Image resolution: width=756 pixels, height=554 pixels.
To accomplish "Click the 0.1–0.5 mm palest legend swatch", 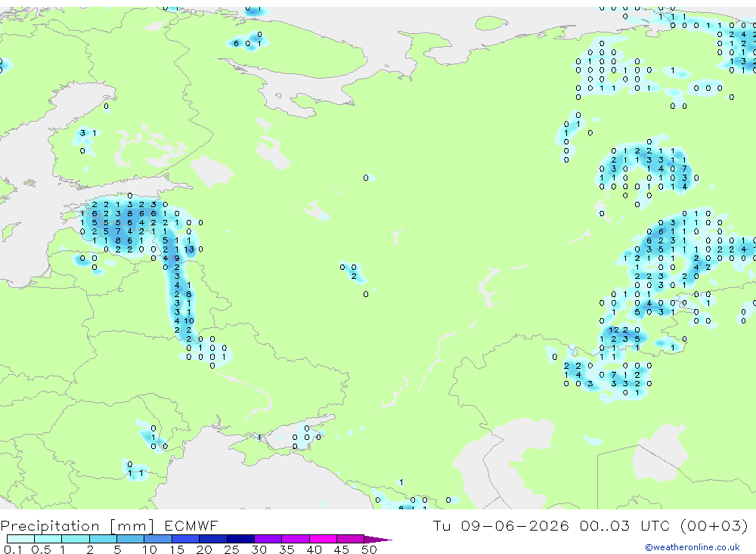I will pos(20,539).
